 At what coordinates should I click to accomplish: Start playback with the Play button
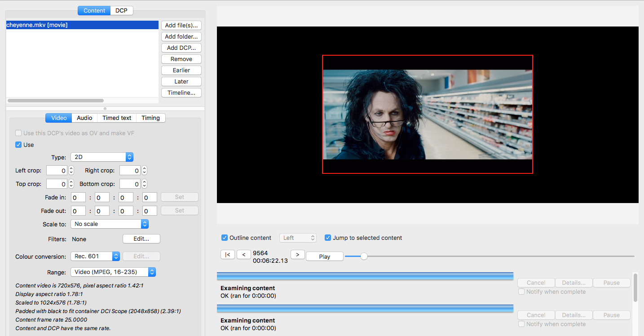coord(325,256)
